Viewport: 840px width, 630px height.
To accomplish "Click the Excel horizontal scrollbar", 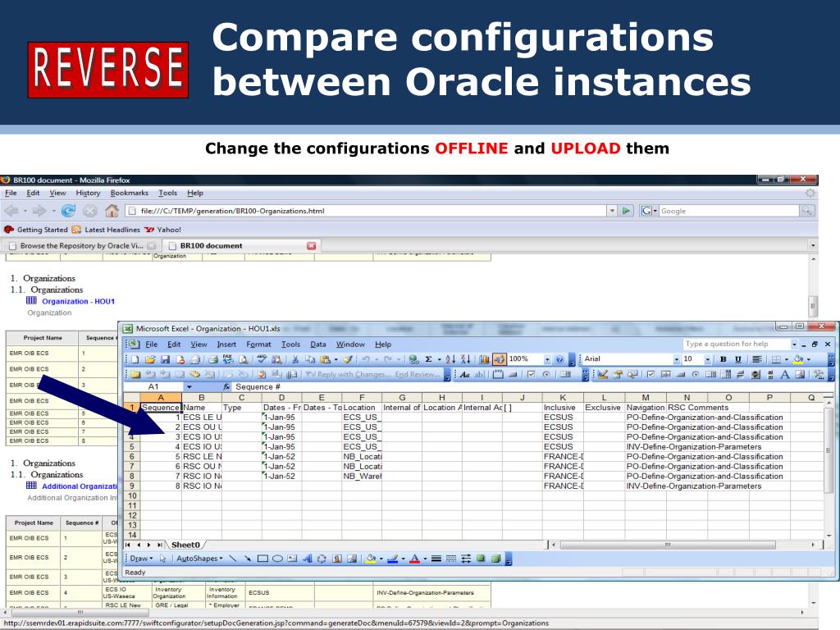I will [668, 545].
